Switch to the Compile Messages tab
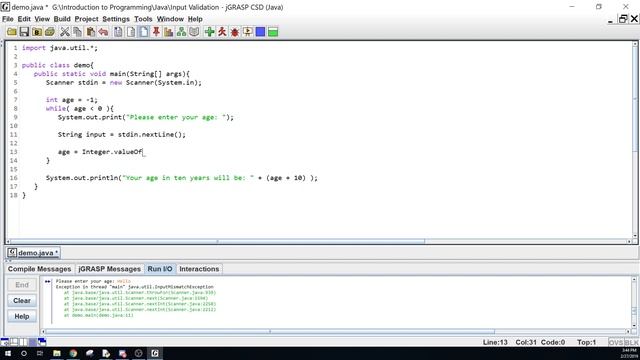Image resolution: width=640 pixels, height=360 pixels. 39,269
